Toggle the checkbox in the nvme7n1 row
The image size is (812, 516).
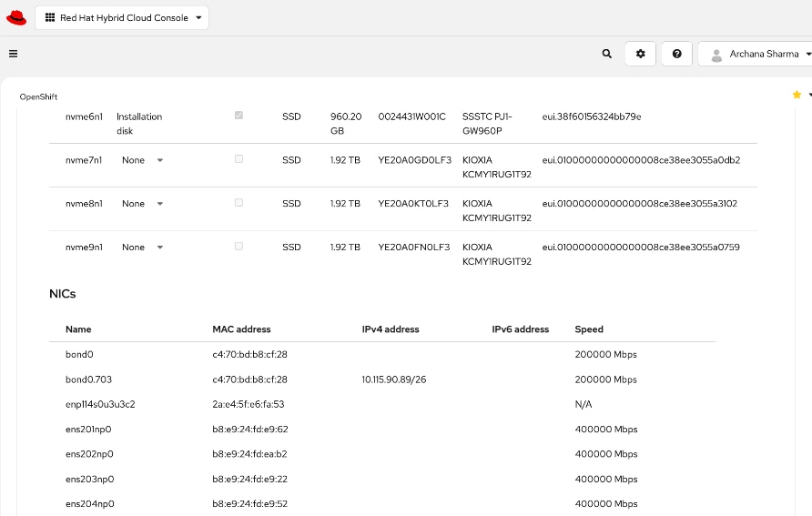point(239,159)
